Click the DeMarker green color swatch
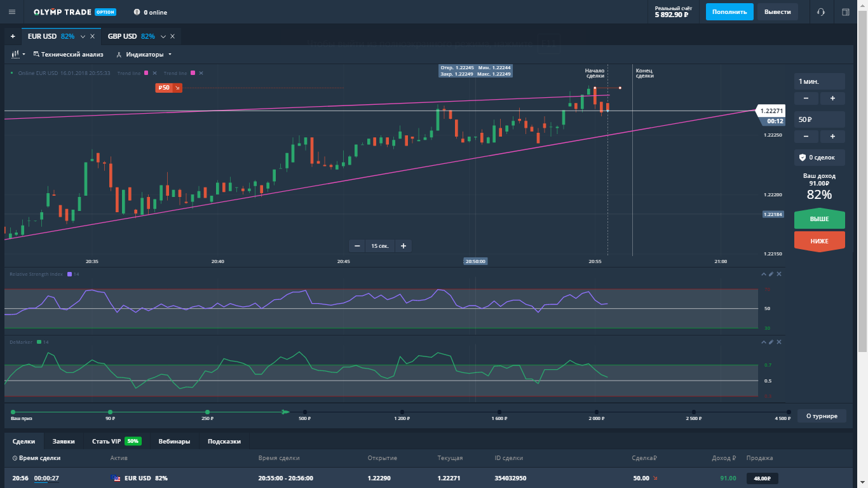 (39, 342)
